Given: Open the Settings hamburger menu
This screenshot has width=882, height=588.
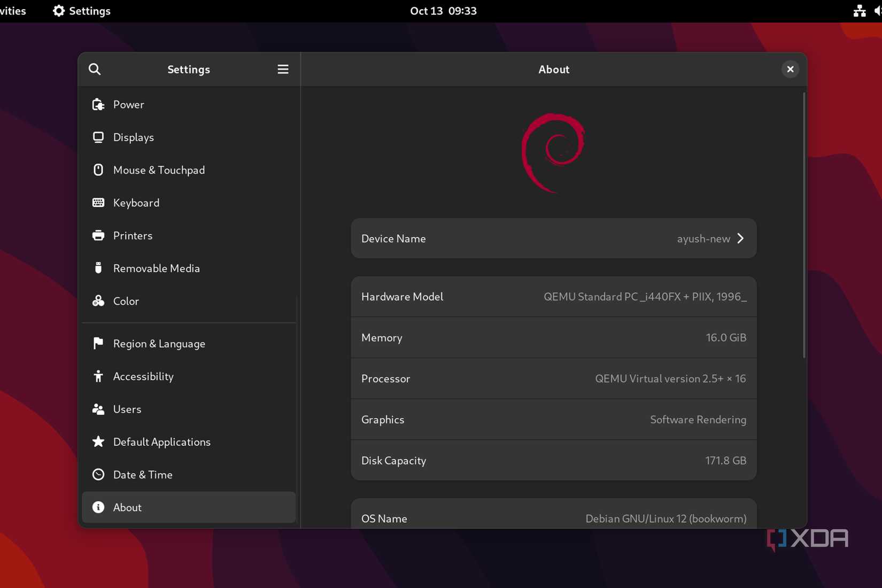Looking at the screenshot, I should (x=283, y=69).
